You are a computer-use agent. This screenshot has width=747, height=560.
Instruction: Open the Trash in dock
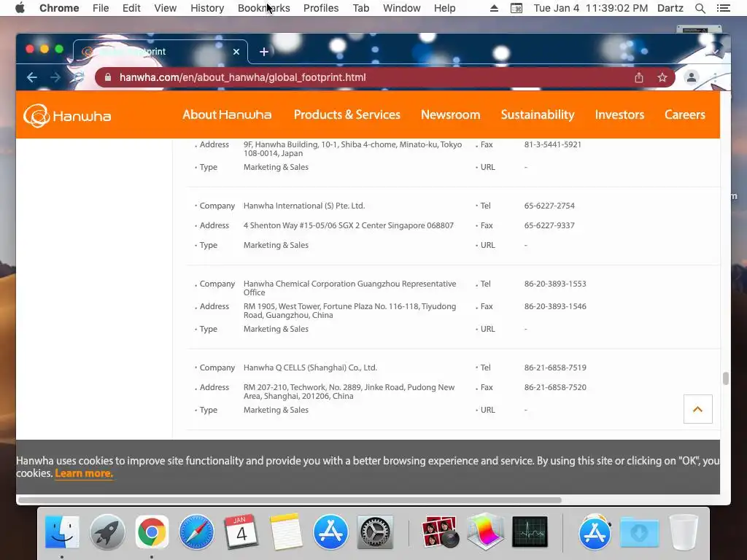684,532
